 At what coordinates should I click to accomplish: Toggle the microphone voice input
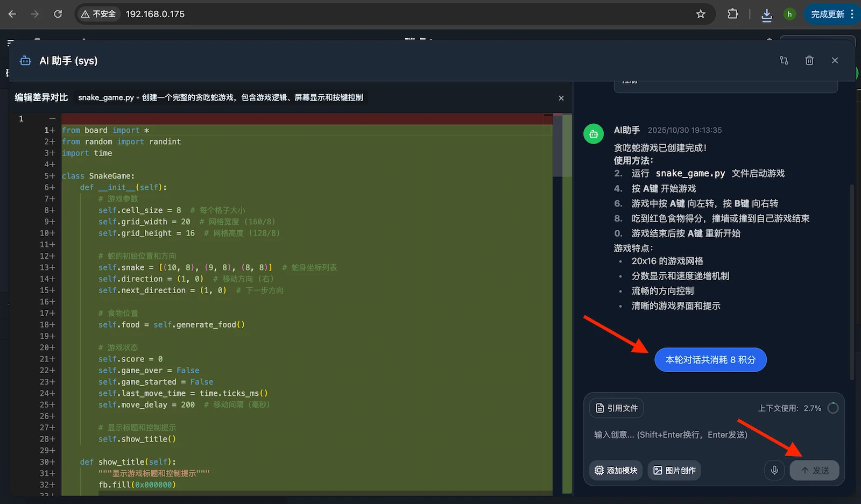[x=774, y=470]
